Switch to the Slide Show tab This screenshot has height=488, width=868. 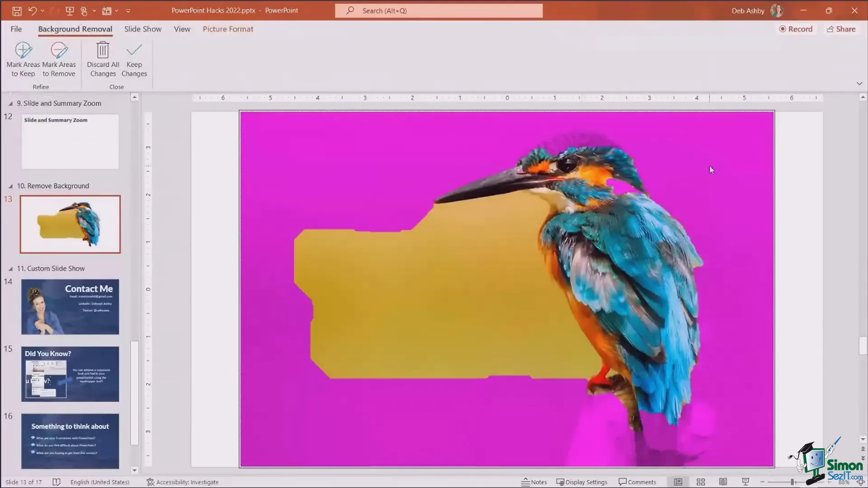coord(143,29)
